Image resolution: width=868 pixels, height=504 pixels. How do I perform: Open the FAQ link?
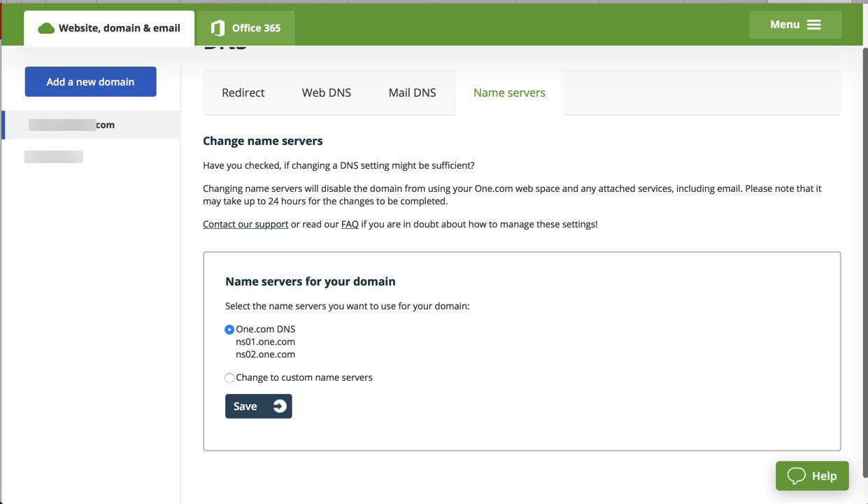point(350,224)
